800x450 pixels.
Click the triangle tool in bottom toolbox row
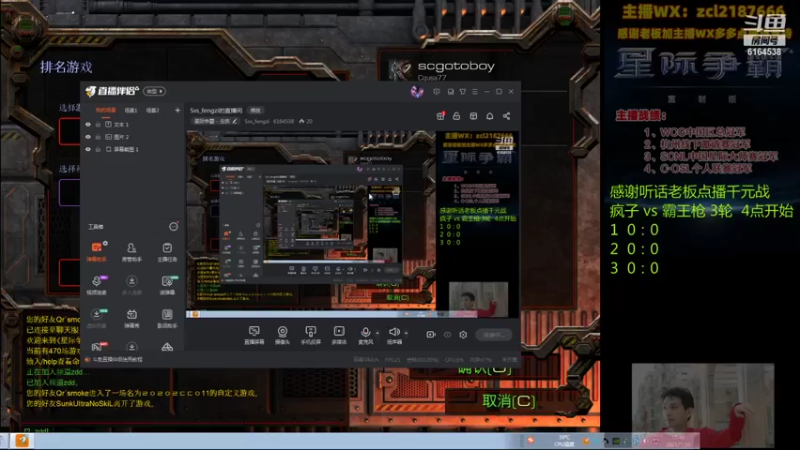tap(167, 347)
